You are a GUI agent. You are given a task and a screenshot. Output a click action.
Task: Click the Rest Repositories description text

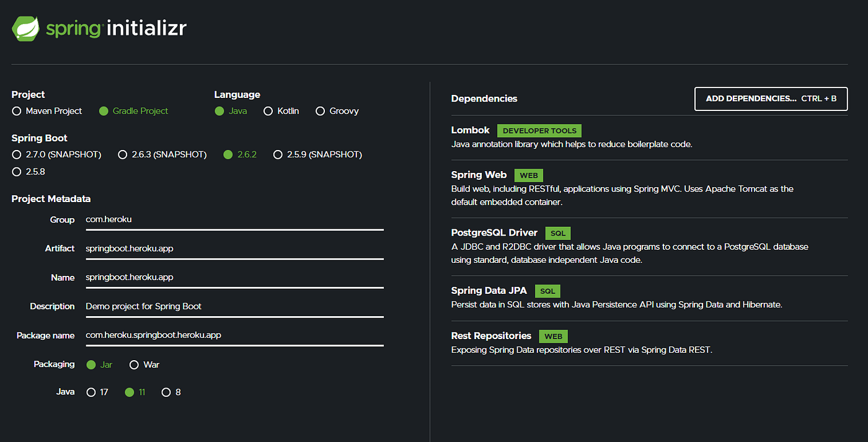[582, 350]
